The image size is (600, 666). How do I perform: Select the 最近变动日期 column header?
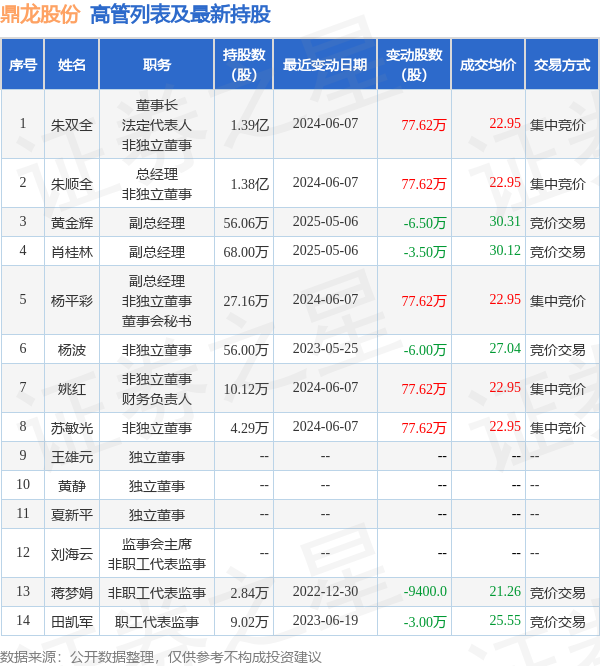(325, 65)
